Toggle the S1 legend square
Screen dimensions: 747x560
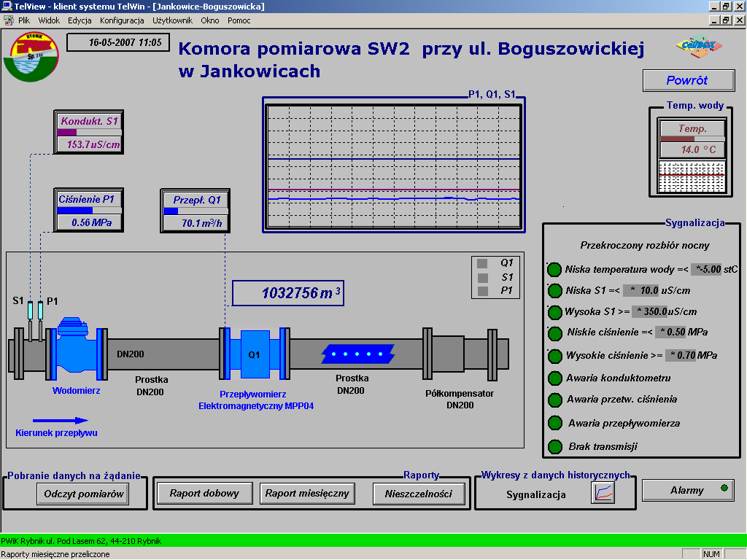(483, 278)
